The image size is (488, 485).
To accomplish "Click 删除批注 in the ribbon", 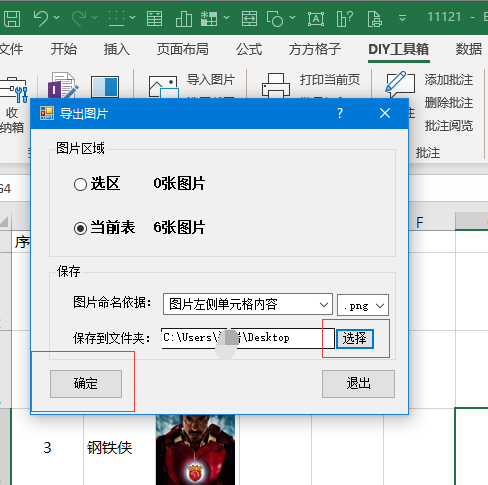I will [449, 103].
